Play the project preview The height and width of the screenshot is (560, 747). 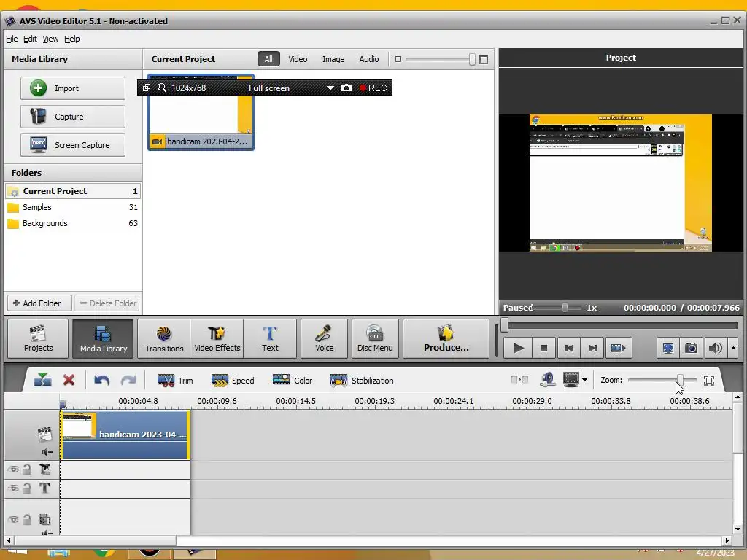pos(518,348)
